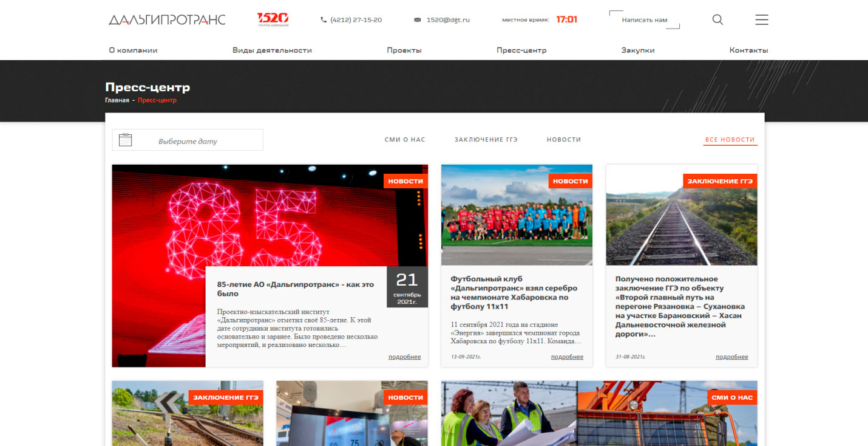Click email address 1520@dgt.ru
This screenshot has height=446, width=868.
[448, 20]
